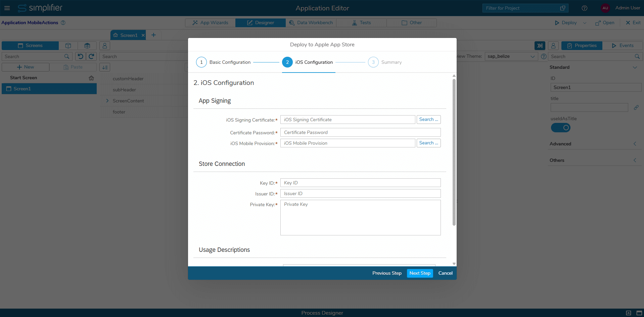Click the sort order icon in tree panel
This screenshot has height=317, width=644.
105,67
